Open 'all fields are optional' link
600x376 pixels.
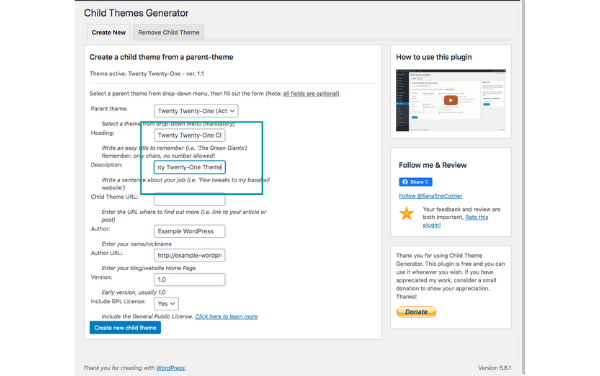click(311, 94)
